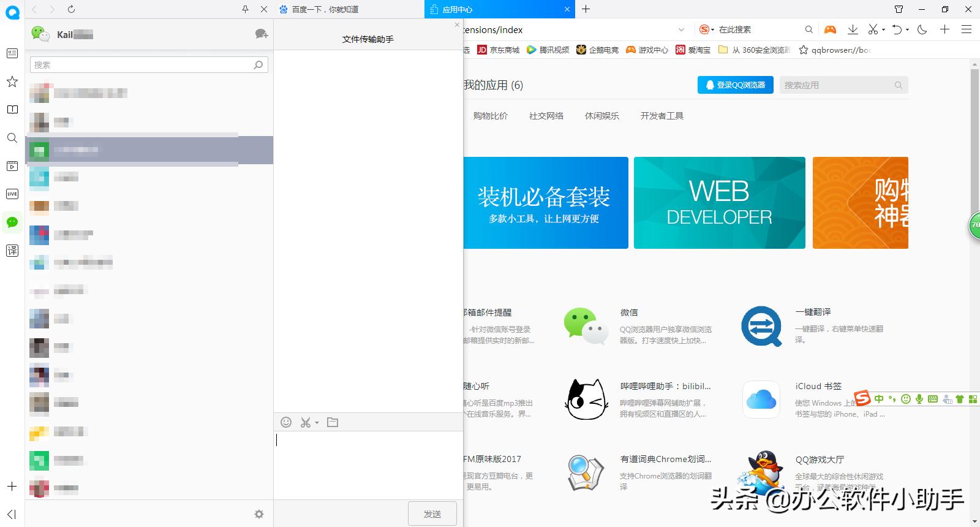The height and width of the screenshot is (527, 980).
Task: Click the 搜索应用 app search box
Action: (x=843, y=85)
